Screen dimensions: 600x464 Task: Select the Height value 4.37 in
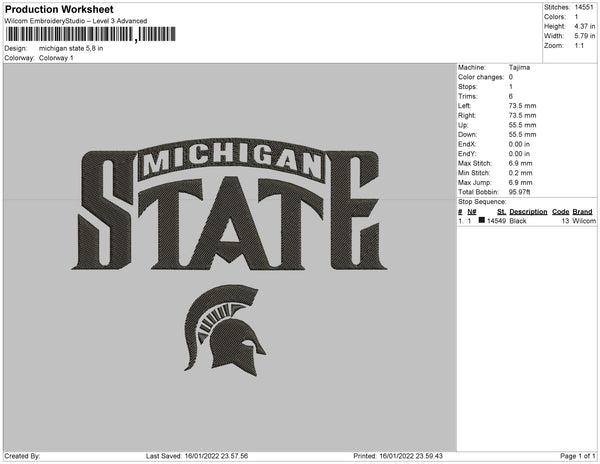pyautogui.click(x=585, y=26)
